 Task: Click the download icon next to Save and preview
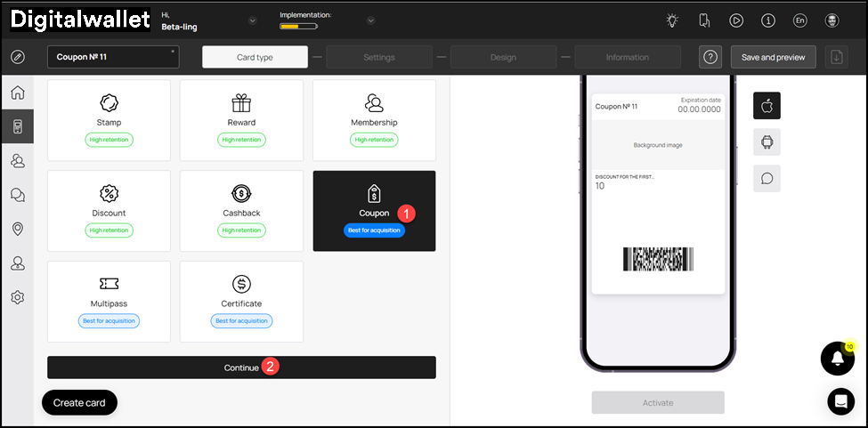pos(837,57)
